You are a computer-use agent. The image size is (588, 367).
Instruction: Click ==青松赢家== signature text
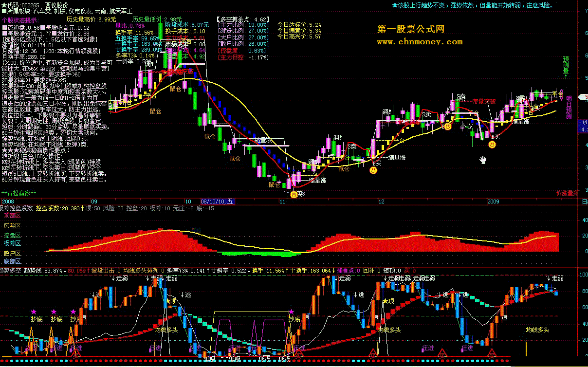(19, 193)
